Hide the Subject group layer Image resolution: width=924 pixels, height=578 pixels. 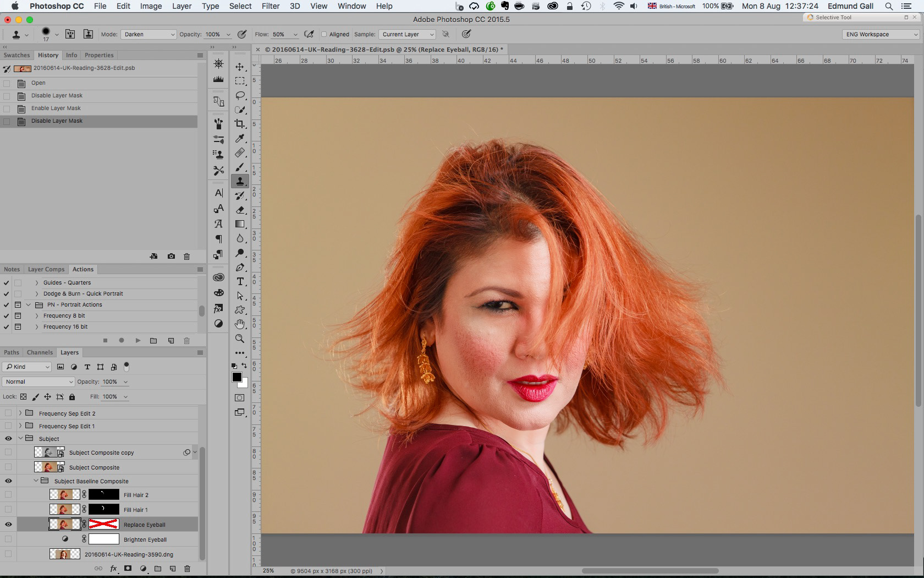(x=8, y=439)
